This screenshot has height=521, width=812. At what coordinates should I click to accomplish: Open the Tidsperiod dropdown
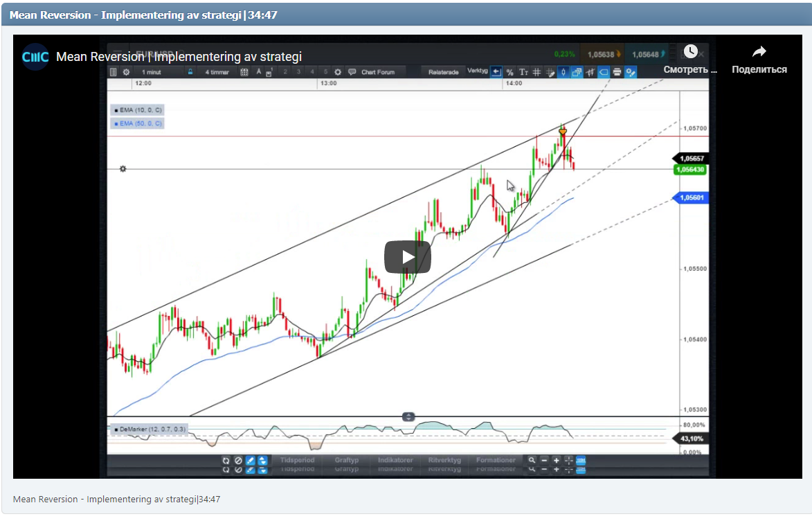pos(298,459)
